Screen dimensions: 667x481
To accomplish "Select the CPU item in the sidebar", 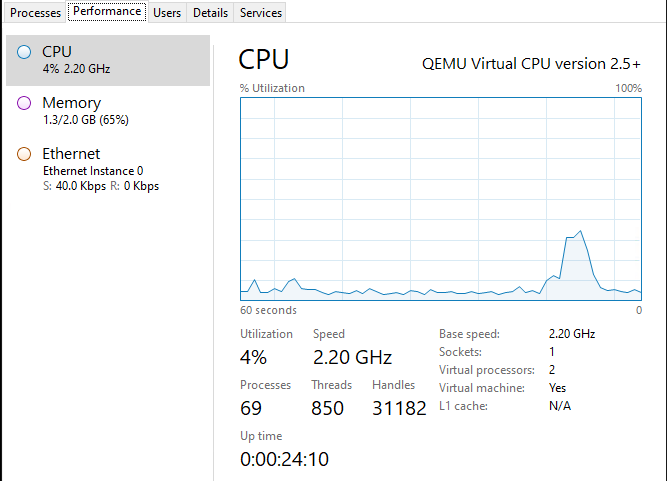I will point(108,61).
